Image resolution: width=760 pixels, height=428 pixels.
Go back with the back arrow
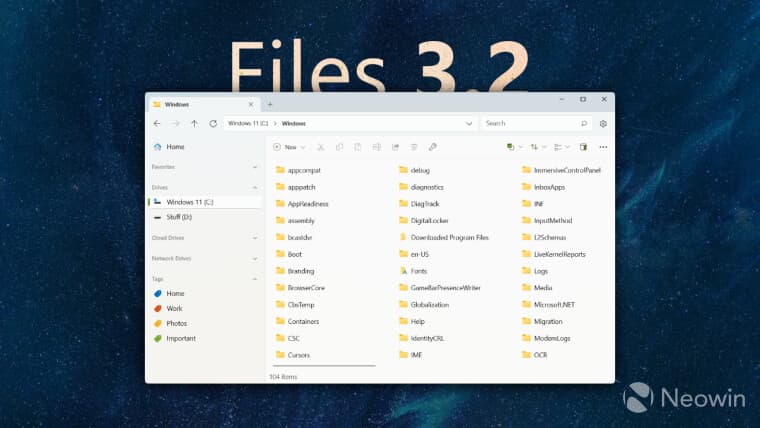coord(157,124)
